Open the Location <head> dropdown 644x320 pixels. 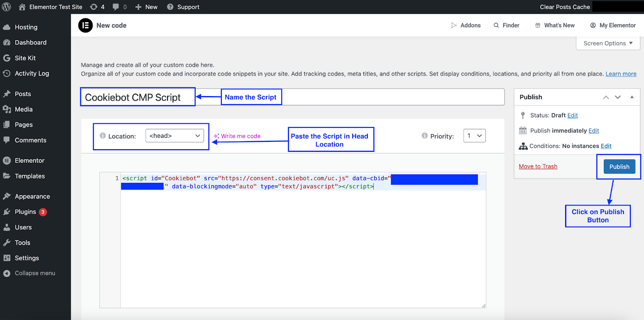pos(175,136)
